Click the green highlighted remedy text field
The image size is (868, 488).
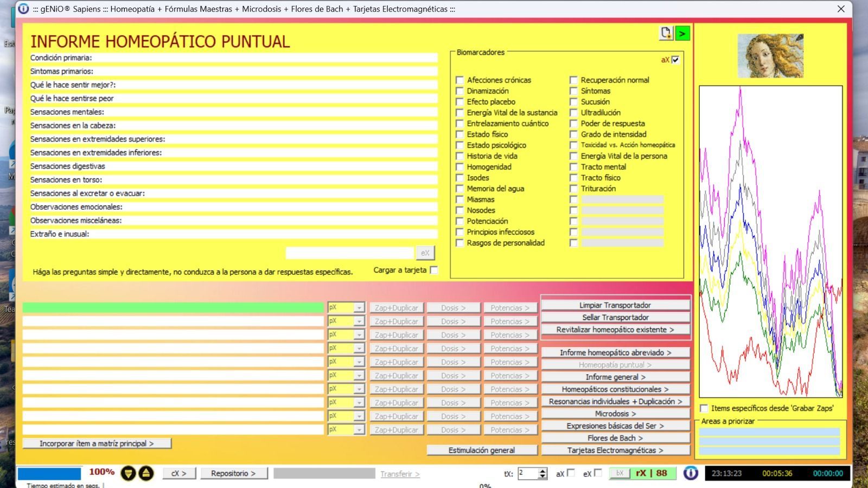[173, 307]
